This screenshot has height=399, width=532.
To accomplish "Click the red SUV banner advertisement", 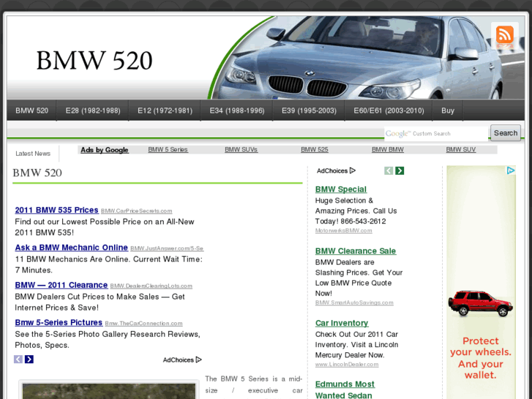I will click(481, 282).
